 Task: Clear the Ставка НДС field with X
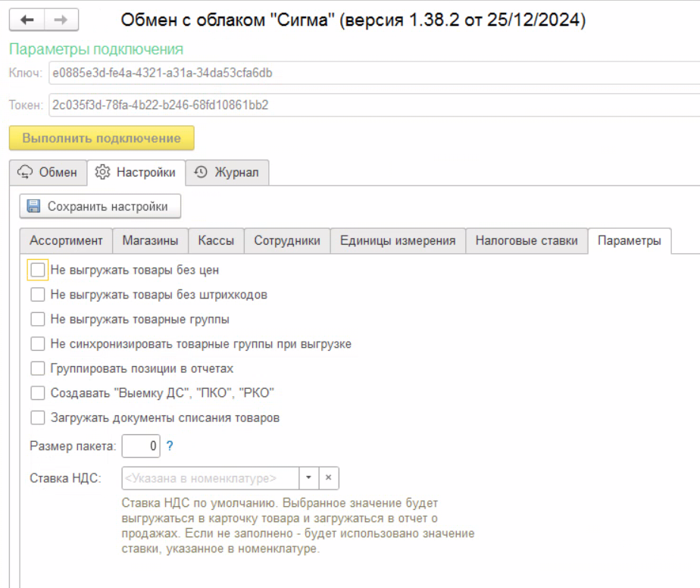point(329,477)
